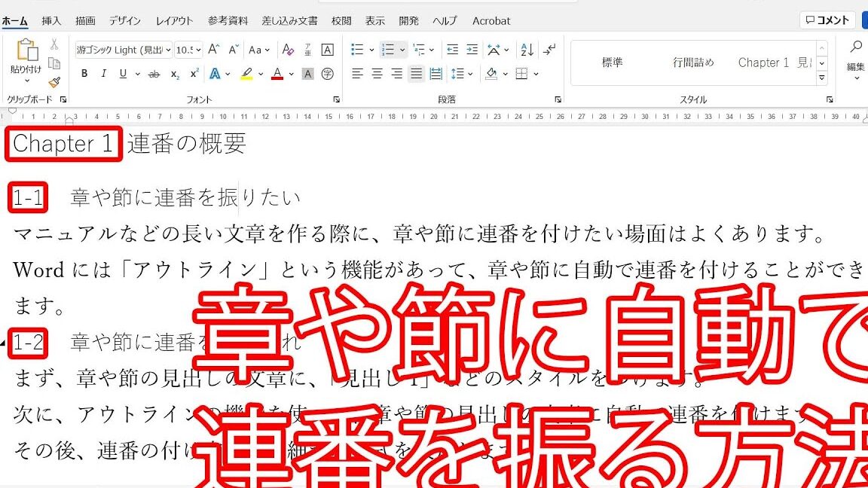
Task: Open the phonetic guide (ruby) tool
Action: click(x=307, y=50)
